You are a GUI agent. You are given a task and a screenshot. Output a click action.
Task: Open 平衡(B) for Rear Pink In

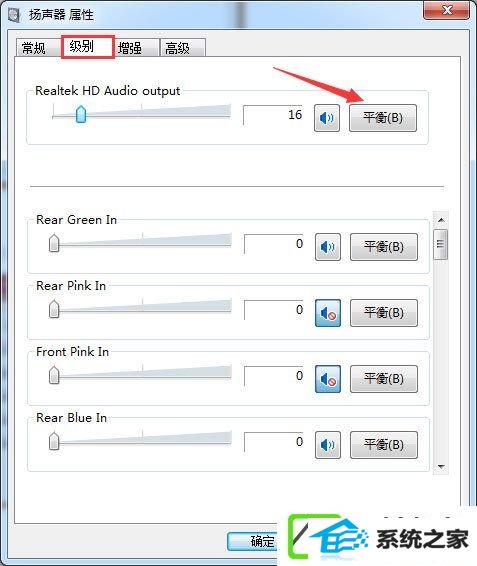384,313
